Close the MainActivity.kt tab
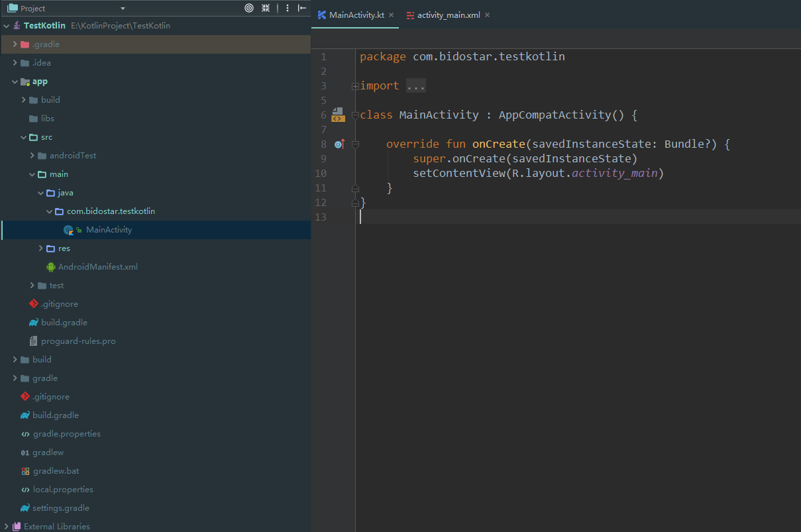Viewport: 801px width, 532px height. point(392,15)
